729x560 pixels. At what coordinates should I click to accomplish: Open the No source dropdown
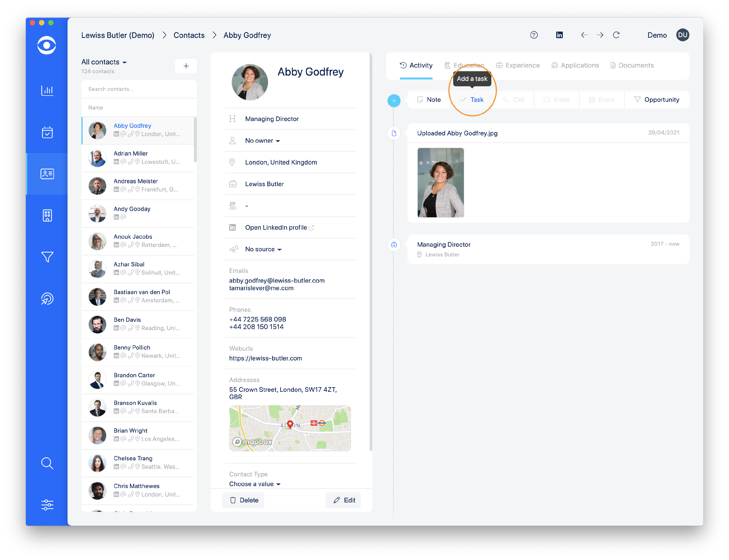coord(263,249)
